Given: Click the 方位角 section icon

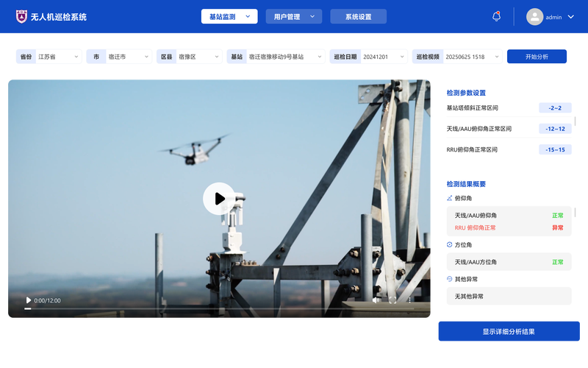Looking at the screenshot, I should click(x=449, y=244).
